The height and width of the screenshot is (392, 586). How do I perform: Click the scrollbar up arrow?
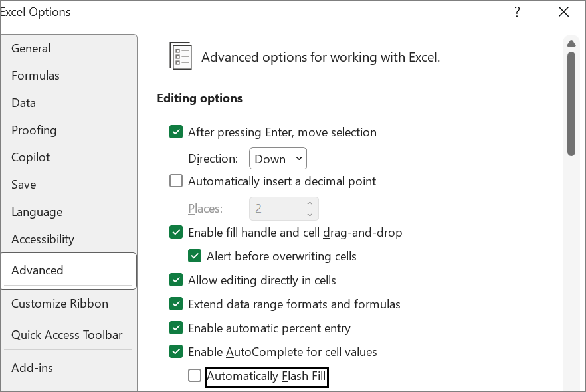571,43
